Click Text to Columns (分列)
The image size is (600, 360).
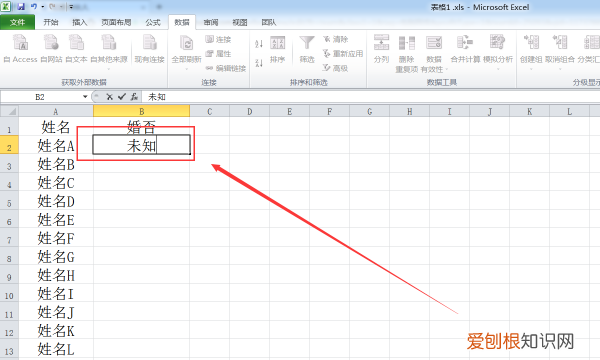(x=382, y=49)
